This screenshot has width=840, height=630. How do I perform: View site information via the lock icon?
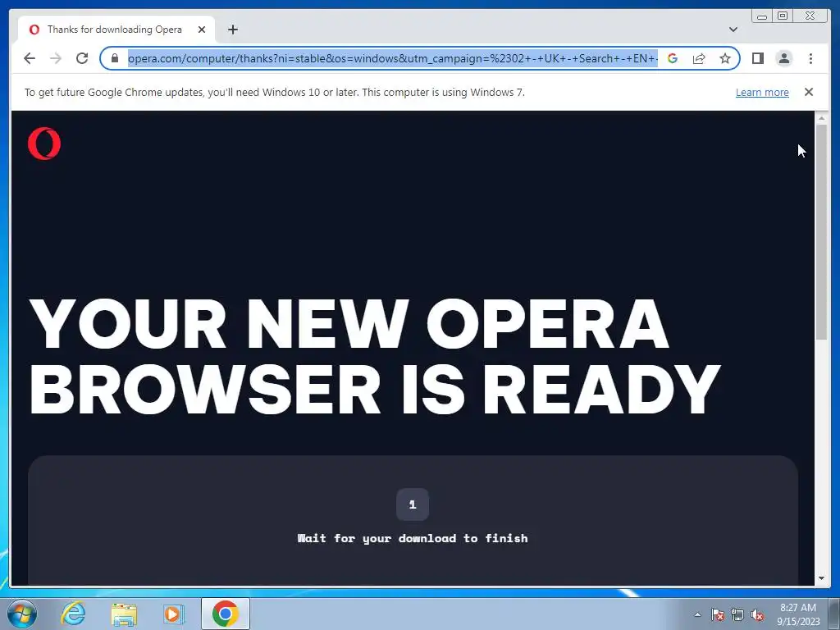pyautogui.click(x=114, y=58)
